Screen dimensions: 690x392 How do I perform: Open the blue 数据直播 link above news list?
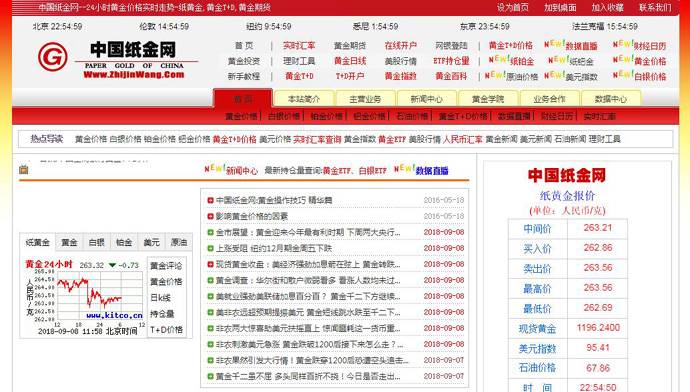[x=432, y=171]
